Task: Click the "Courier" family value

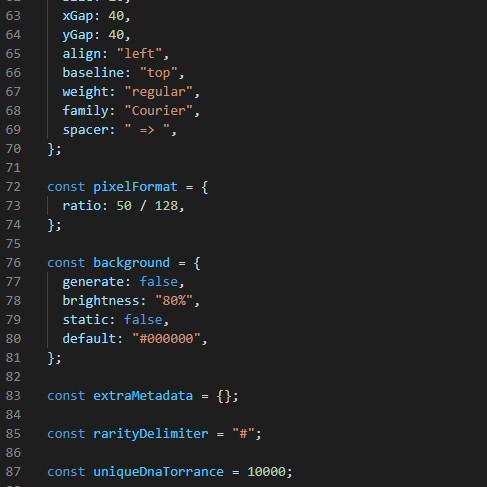Action: click(x=159, y=111)
